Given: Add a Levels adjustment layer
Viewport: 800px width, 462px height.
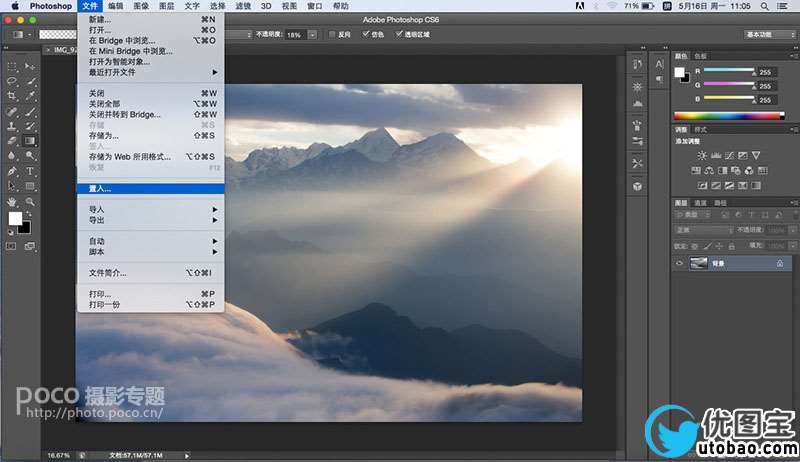Looking at the screenshot, I should tap(716, 156).
